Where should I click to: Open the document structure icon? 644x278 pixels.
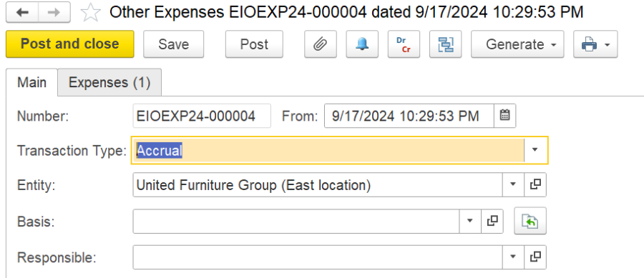click(x=446, y=44)
